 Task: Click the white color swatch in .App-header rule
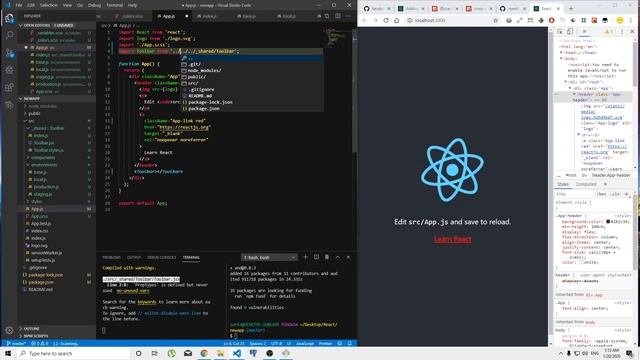581,262
